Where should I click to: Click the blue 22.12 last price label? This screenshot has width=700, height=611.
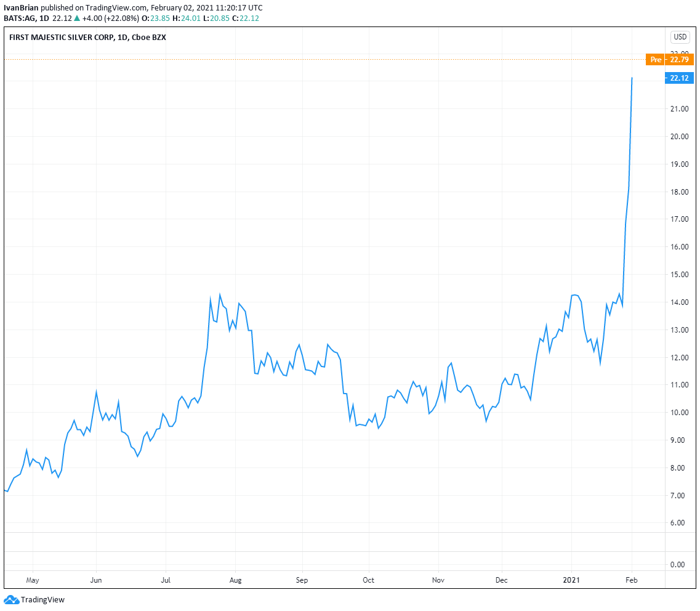pos(679,78)
